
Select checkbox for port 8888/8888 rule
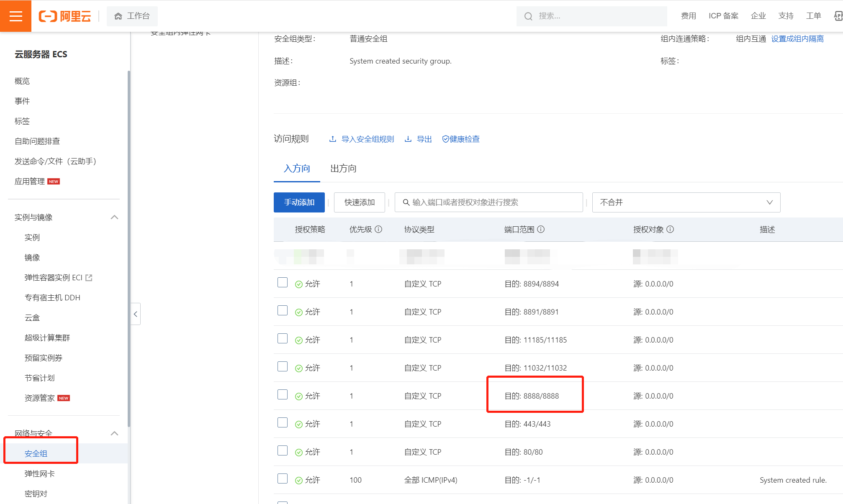click(x=283, y=394)
